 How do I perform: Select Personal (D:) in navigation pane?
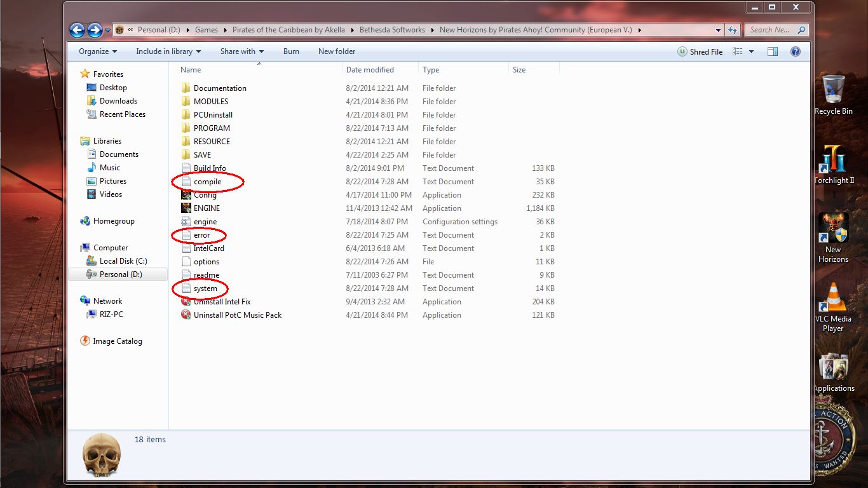click(x=118, y=274)
